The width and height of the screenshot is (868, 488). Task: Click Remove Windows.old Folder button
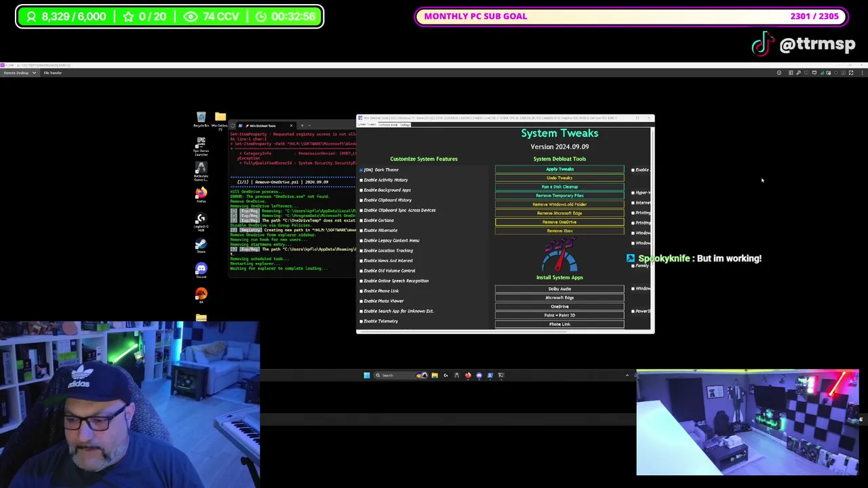(x=559, y=205)
